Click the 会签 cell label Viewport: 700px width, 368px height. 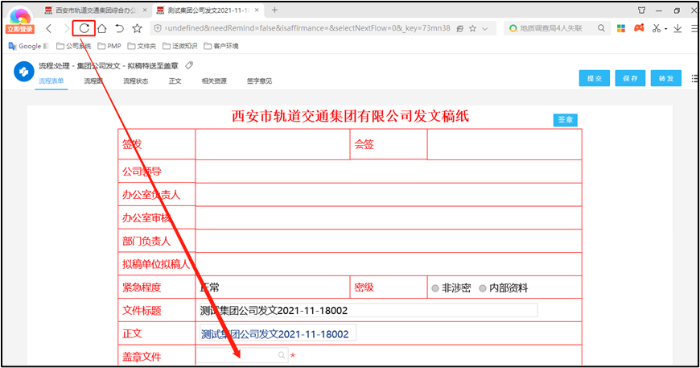[364, 144]
